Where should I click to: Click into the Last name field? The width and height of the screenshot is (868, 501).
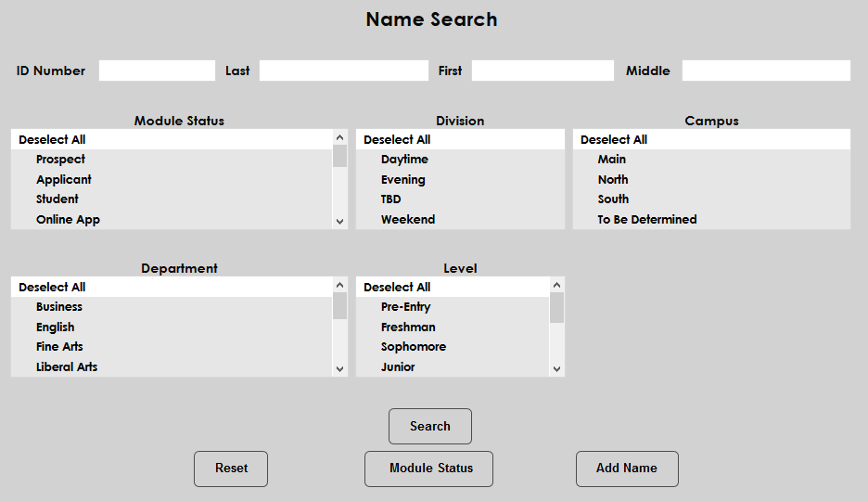pos(343,71)
